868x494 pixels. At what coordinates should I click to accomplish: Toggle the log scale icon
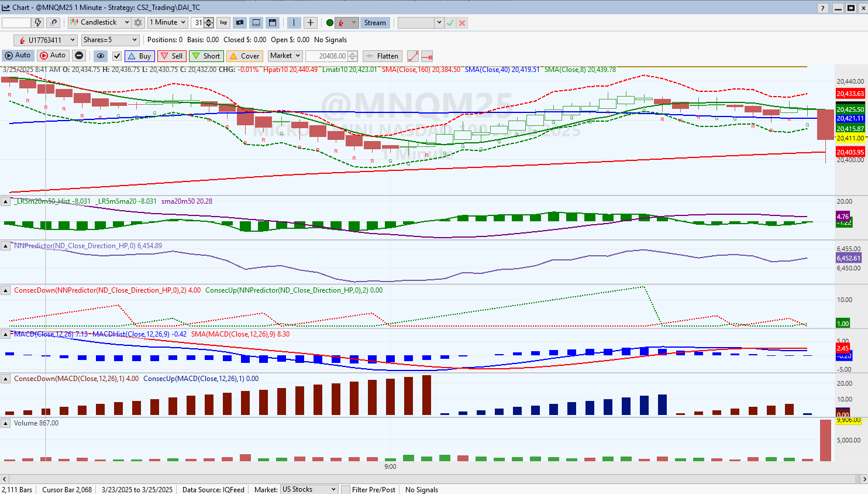223,23
